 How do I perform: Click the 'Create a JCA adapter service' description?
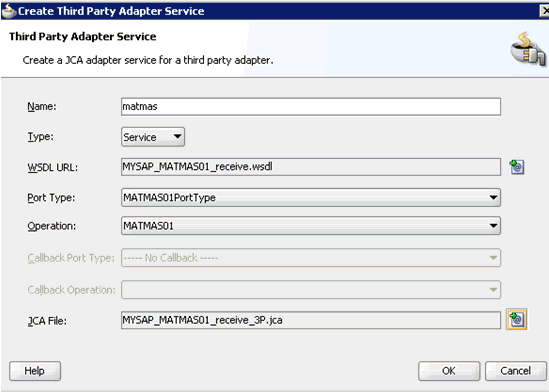tap(148, 60)
